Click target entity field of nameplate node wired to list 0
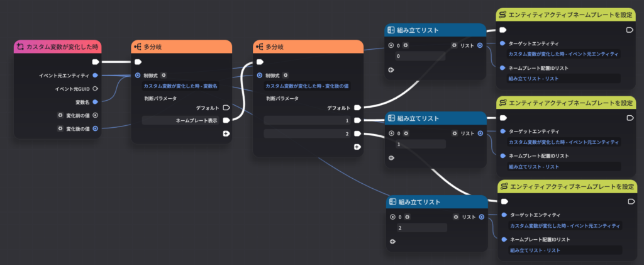The width and height of the screenshot is (644, 265). (x=563, y=54)
